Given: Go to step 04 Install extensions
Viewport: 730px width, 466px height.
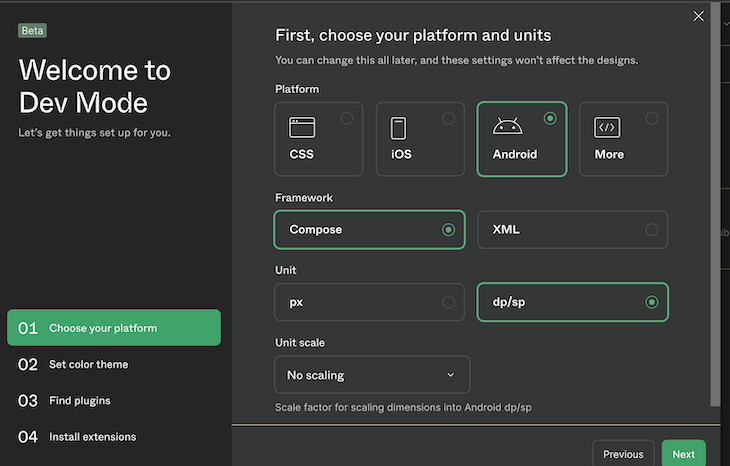Looking at the screenshot, I should [x=77, y=437].
